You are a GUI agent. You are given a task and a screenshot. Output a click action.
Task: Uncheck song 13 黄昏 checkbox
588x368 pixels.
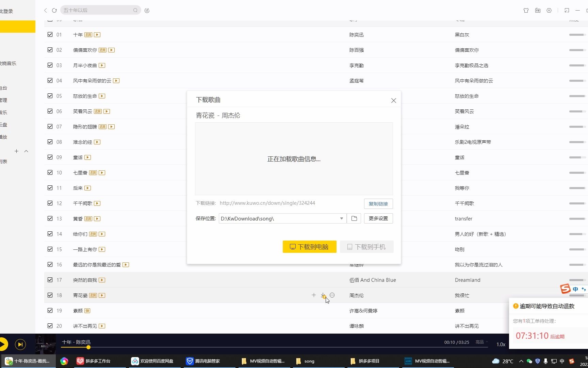[50, 218]
